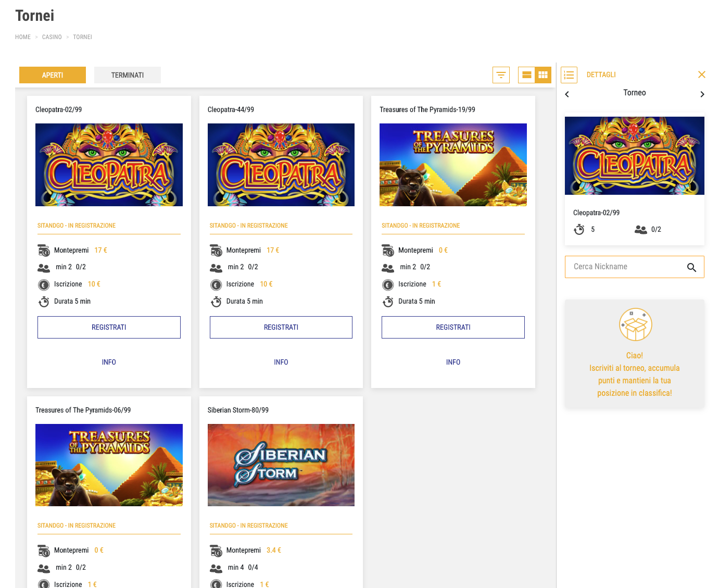Click the players icon in details card

click(x=640, y=229)
